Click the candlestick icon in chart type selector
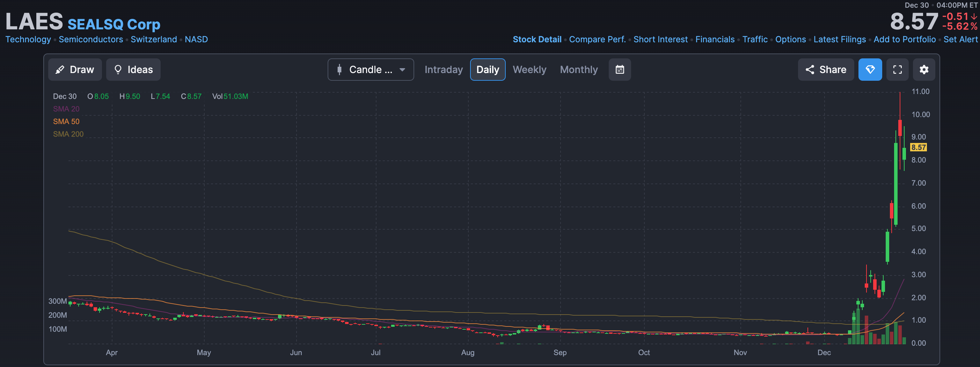The height and width of the screenshot is (367, 980). click(339, 70)
